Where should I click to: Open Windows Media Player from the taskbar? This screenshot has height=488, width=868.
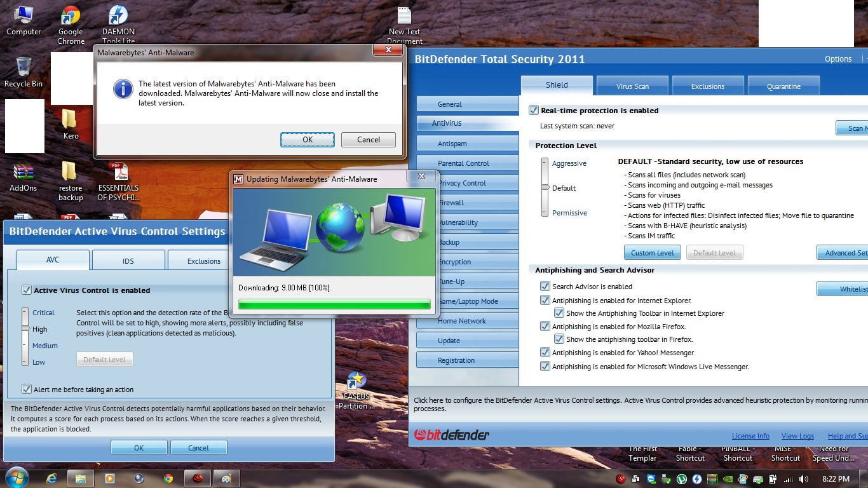coord(109,478)
